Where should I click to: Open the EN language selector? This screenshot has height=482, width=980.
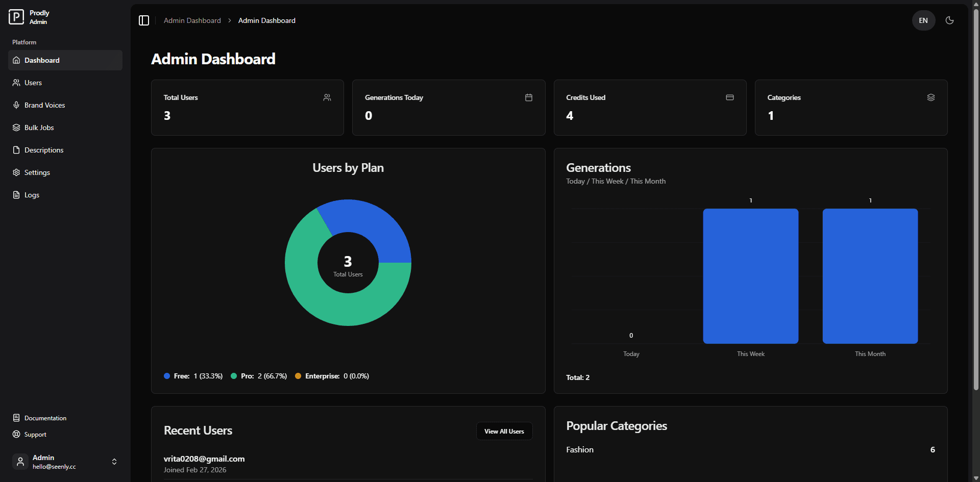coord(923,20)
